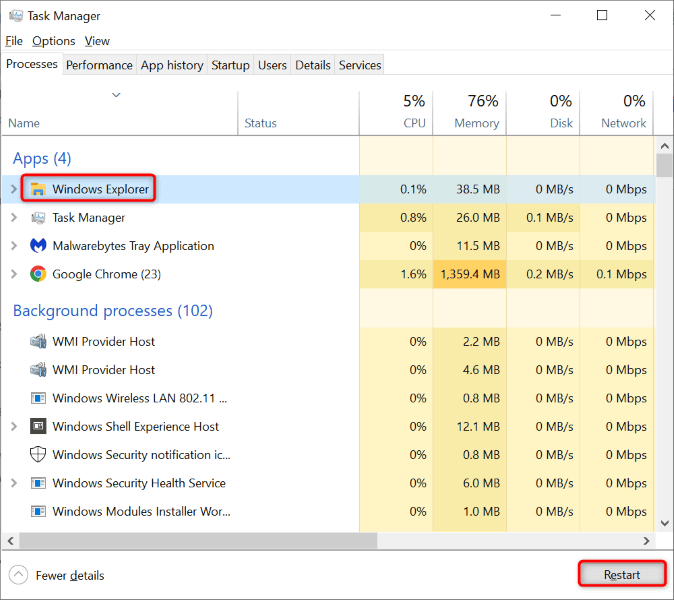Click the horizontal scrollbar at the bottom

coord(200,540)
